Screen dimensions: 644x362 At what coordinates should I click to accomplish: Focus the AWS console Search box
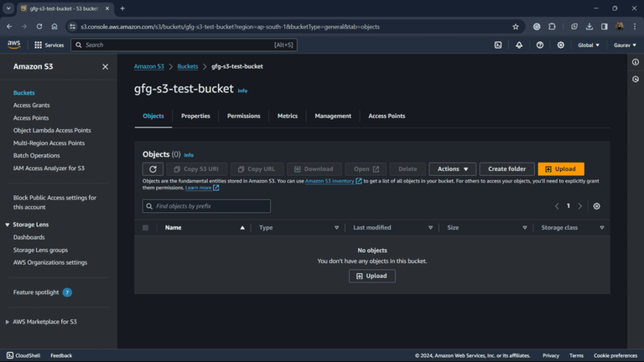(184, 45)
